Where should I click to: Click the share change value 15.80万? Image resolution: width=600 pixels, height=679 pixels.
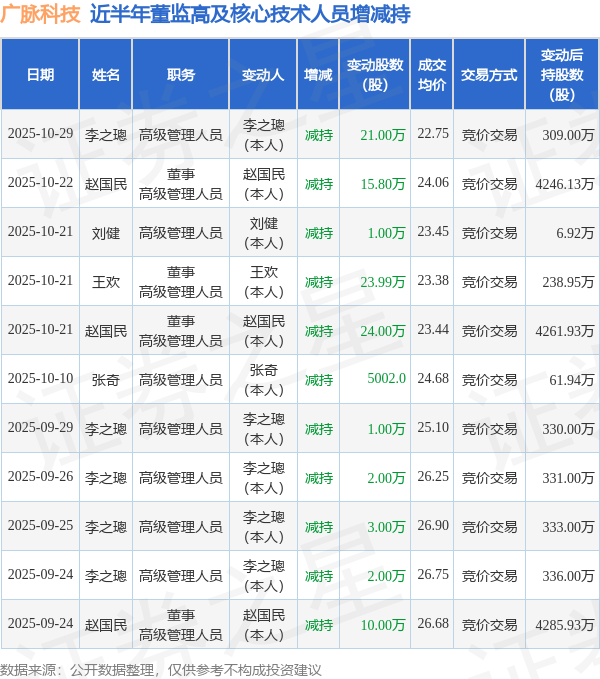383,184
